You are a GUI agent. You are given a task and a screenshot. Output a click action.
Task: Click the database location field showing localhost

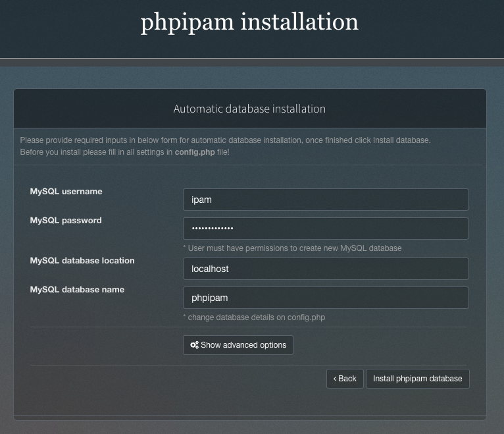(x=326, y=269)
